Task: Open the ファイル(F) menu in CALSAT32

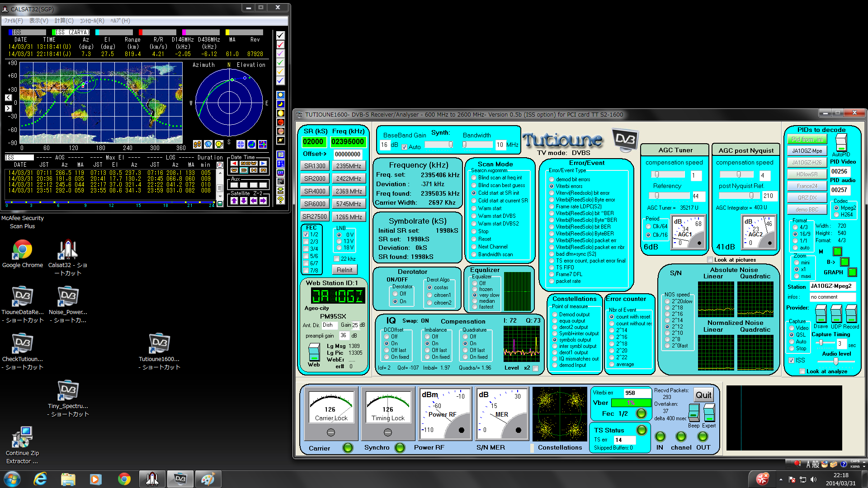Action: (14, 21)
